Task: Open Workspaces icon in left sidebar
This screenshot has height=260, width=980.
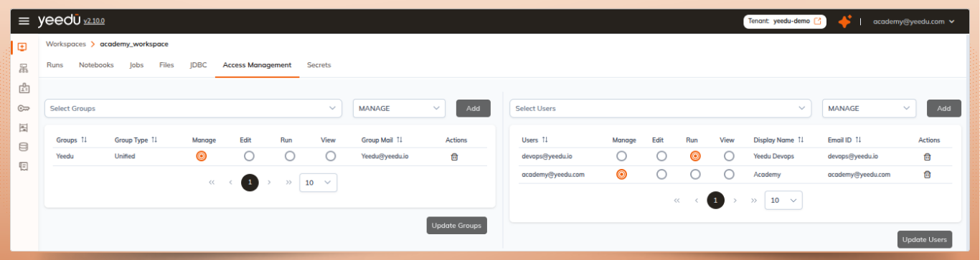Action: (x=22, y=47)
